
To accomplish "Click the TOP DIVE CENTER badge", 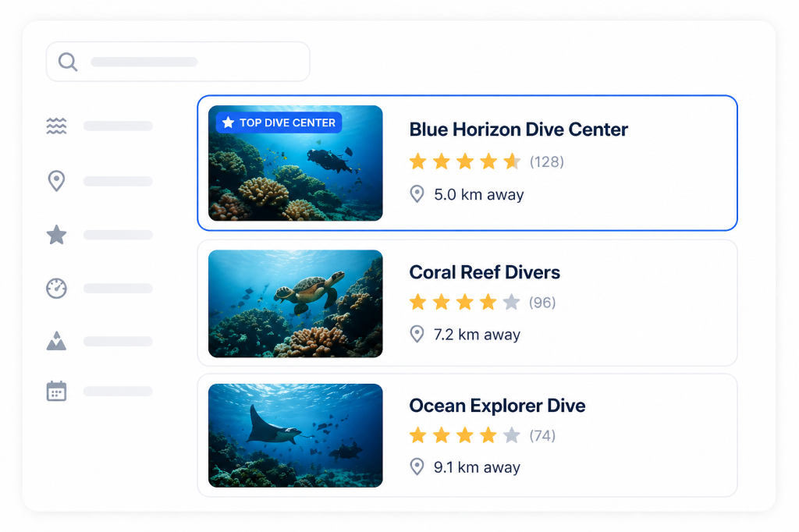I will tap(279, 122).
